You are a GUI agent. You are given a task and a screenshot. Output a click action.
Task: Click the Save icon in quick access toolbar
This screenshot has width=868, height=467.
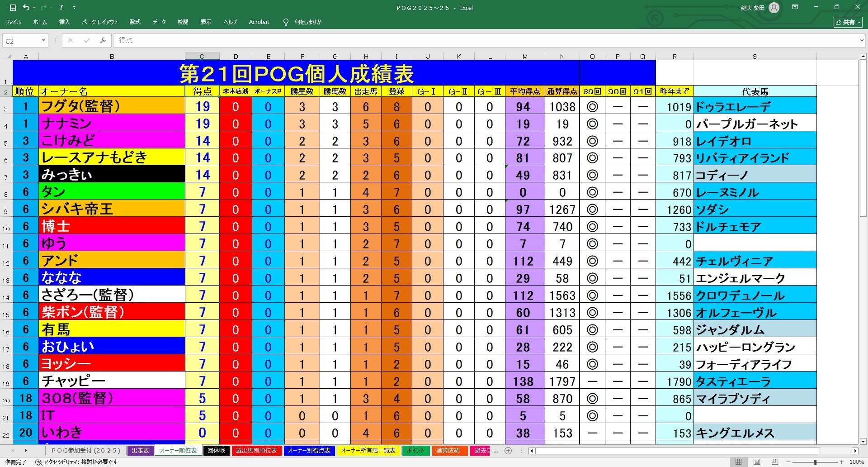(13, 8)
